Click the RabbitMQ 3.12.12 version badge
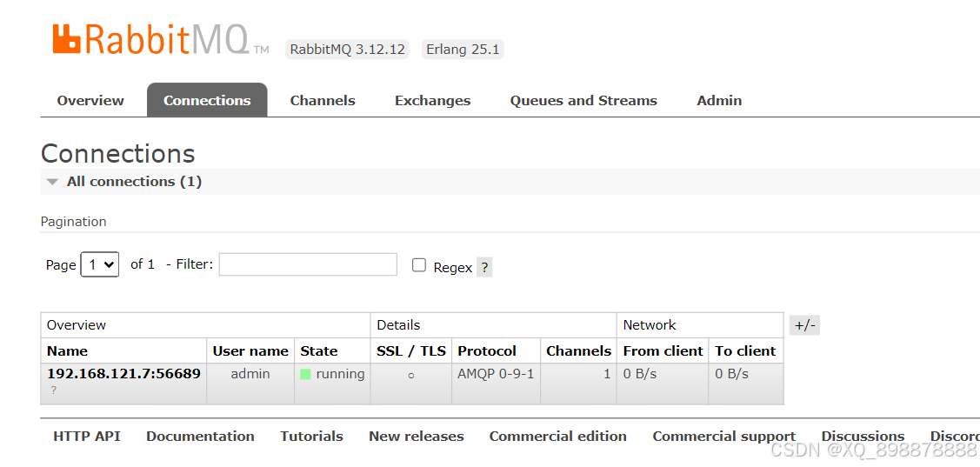This screenshot has height=467, width=980. point(347,50)
